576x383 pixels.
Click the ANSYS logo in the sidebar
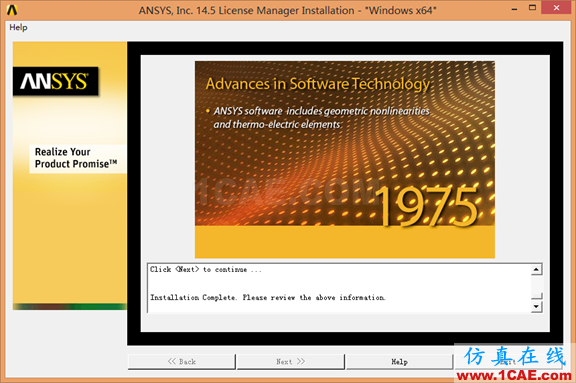coord(55,82)
